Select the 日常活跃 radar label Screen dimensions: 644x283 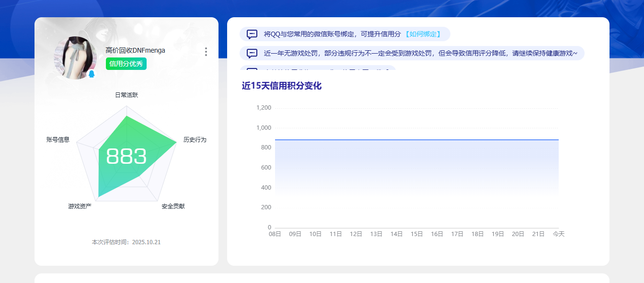click(x=126, y=95)
